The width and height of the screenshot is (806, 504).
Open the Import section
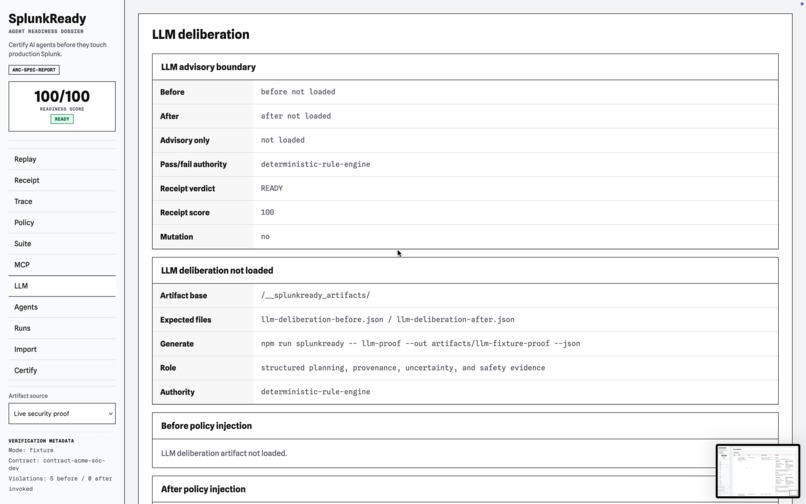[62, 349]
